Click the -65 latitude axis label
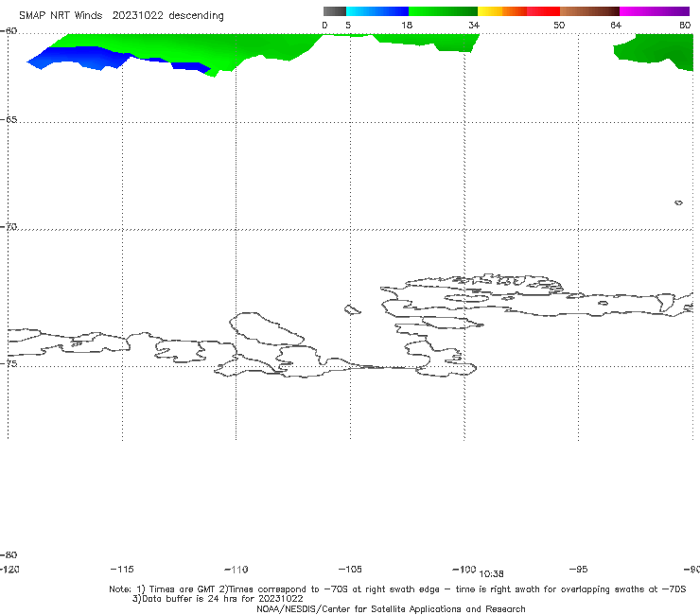This screenshot has height=615, width=700. pyautogui.click(x=9, y=120)
